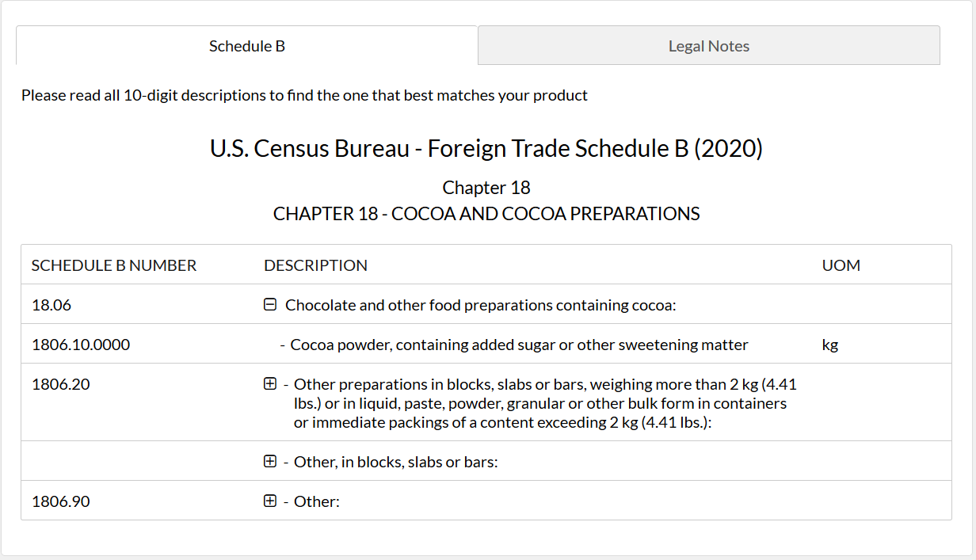Click the 18.06 schedule number cell
This screenshot has width=976, height=560.
[x=51, y=305]
